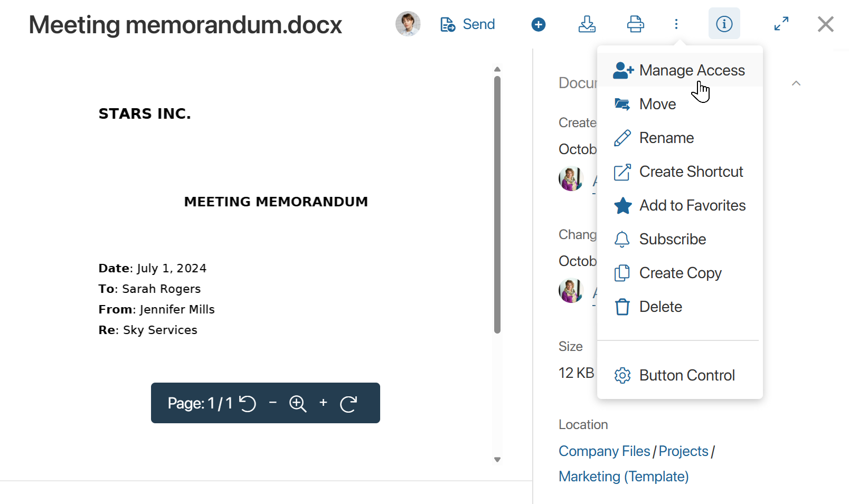Screen dimensions: 849x504
Task: Toggle the information panel icon
Action: (x=724, y=24)
